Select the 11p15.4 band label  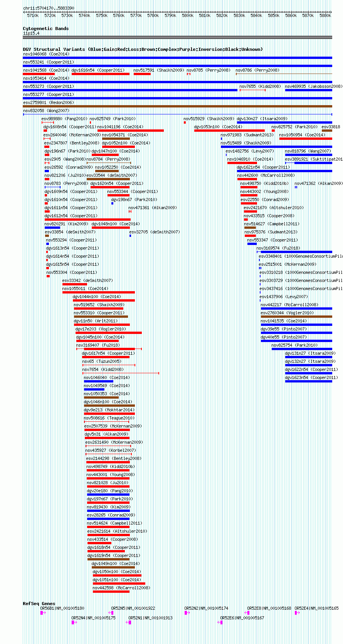31,33
